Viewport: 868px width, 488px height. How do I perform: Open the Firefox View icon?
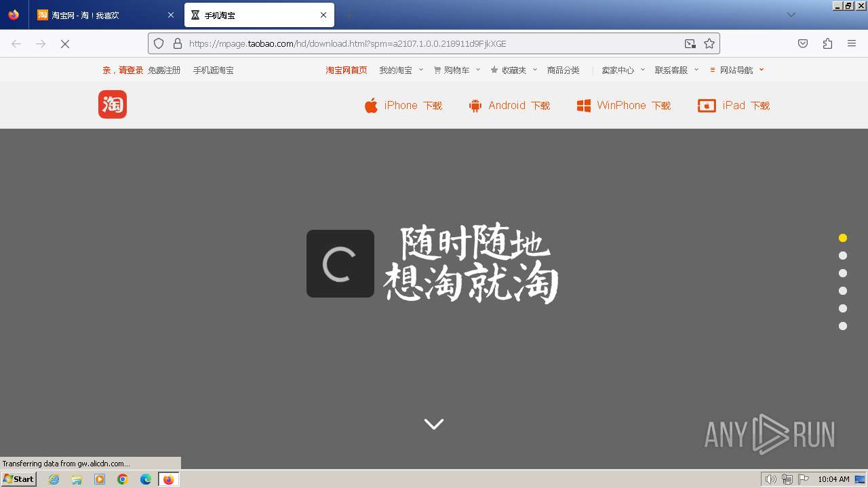click(14, 15)
